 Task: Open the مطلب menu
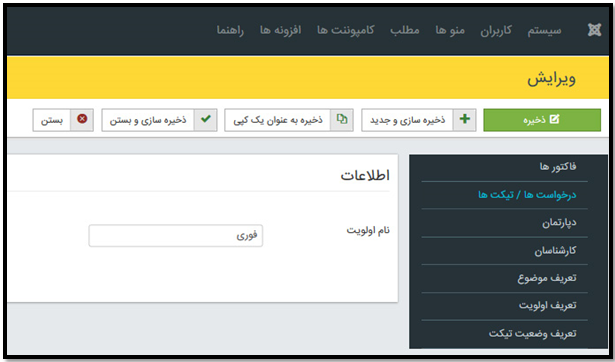tap(405, 30)
